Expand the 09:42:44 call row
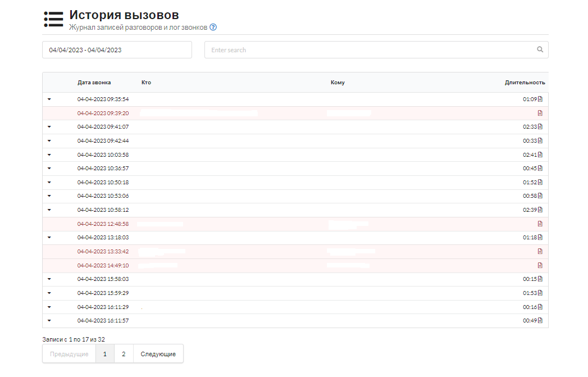Viewport: 588px width, 377px height. tap(49, 140)
